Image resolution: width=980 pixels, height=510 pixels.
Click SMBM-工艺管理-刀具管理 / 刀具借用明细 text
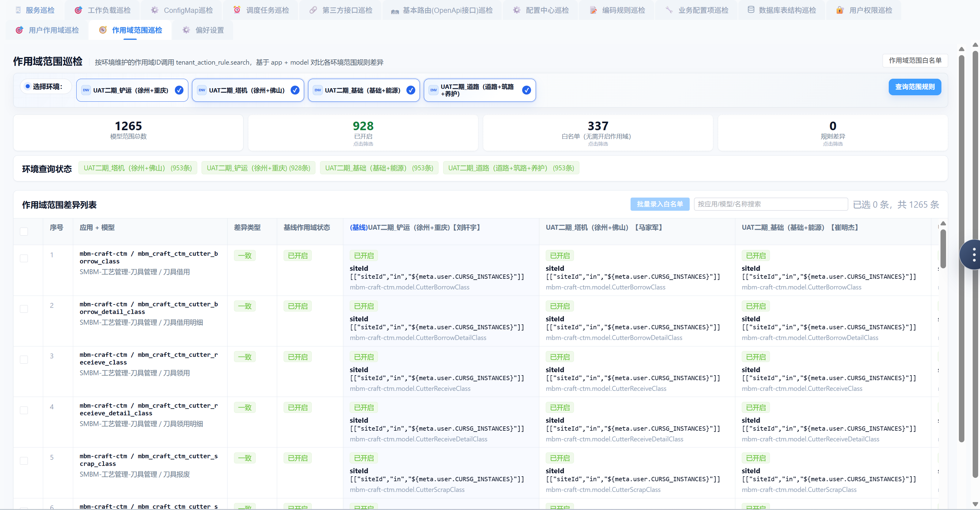(141, 323)
